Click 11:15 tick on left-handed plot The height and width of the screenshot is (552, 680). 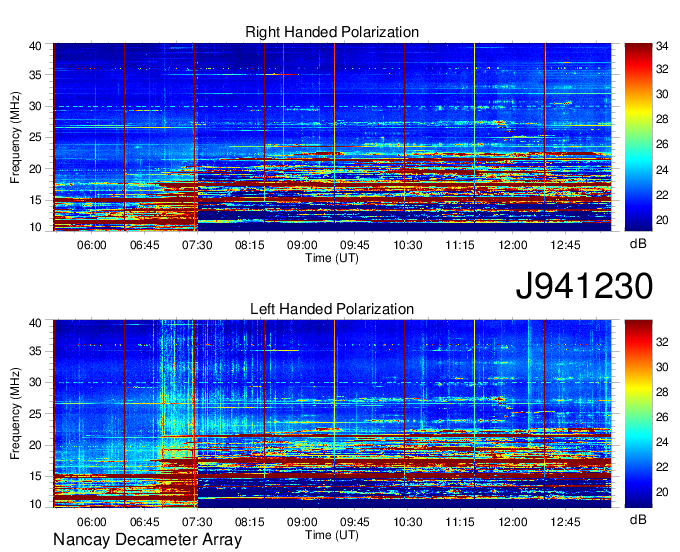pos(460,522)
